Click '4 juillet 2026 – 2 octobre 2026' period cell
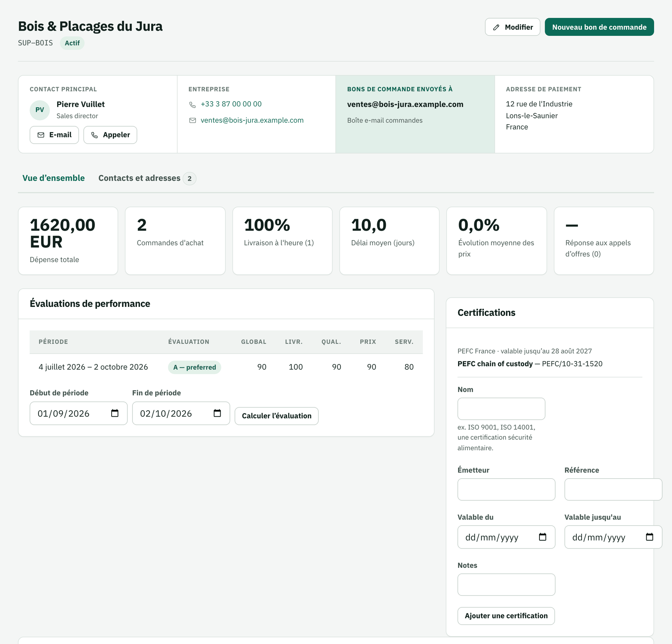The image size is (672, 644). coord(93,367)
